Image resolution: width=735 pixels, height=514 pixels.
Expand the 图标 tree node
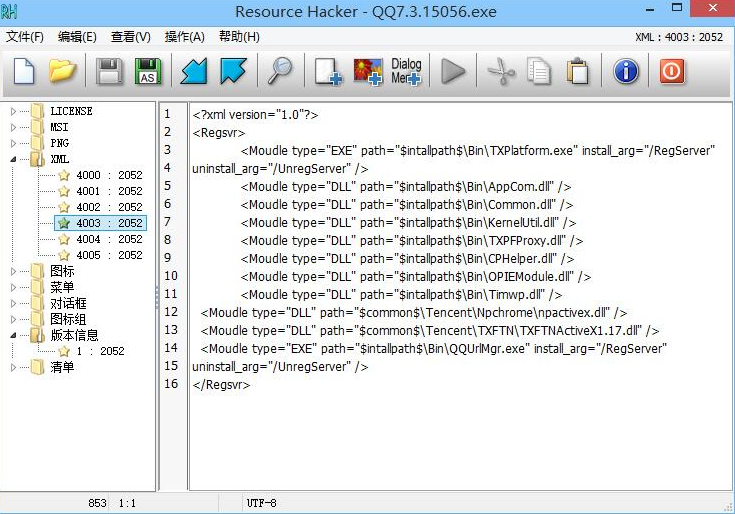(13, 271)
